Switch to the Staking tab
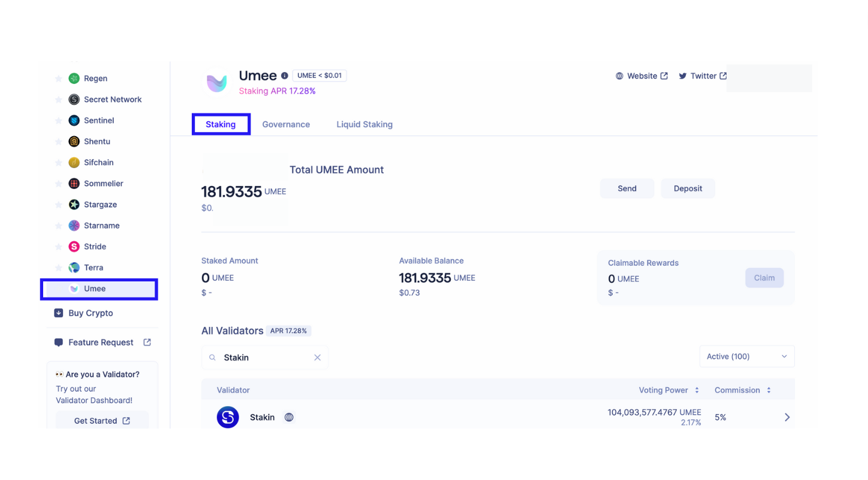The width and height of the screenshot is (868, 480). 221,124
